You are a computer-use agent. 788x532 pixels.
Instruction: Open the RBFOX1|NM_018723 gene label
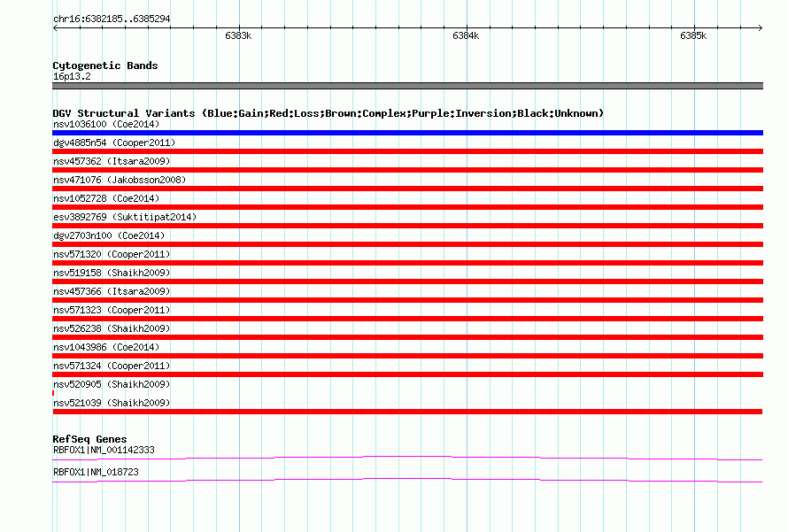tap(96, 472)
